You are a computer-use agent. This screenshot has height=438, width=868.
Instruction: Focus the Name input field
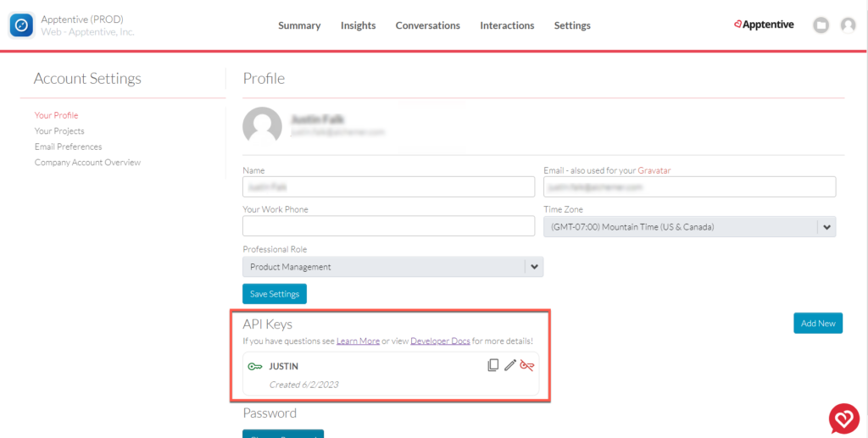click(388, 187)
